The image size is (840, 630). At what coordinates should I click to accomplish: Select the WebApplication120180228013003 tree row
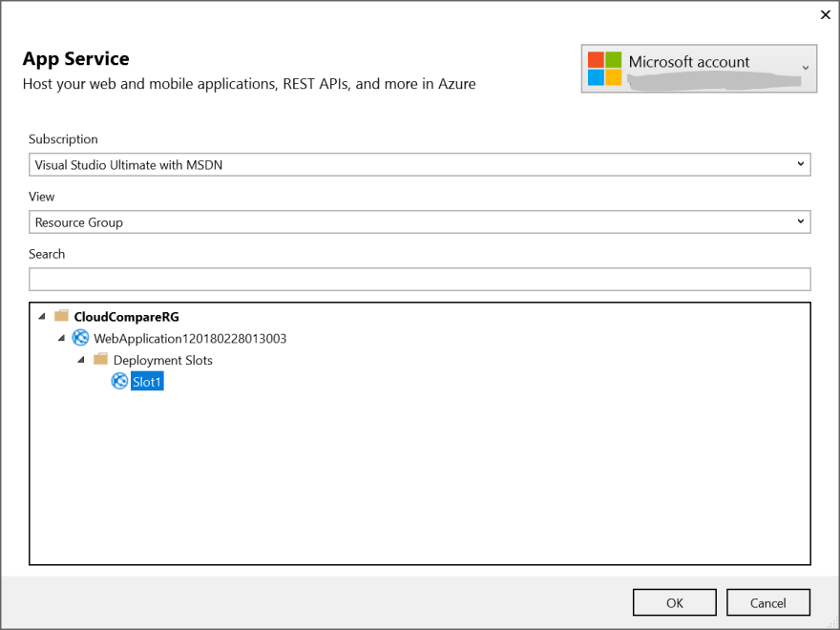190,339
